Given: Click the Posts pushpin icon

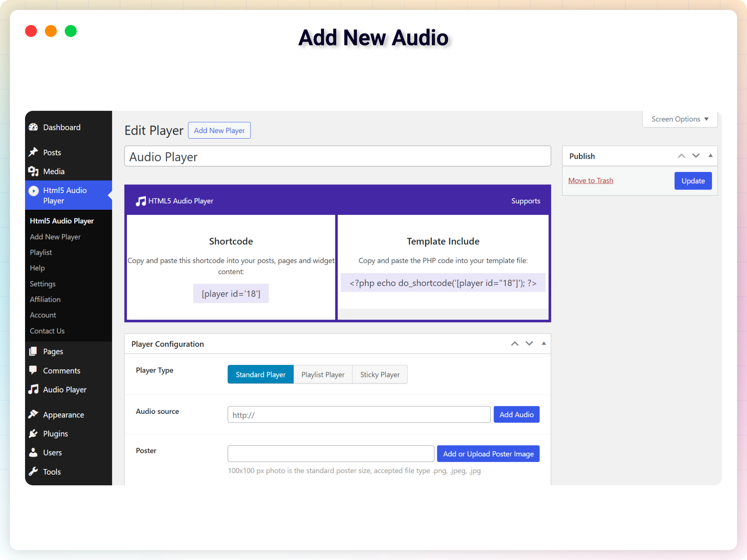Looking at the screenshot, I should [x=33, y=152].
